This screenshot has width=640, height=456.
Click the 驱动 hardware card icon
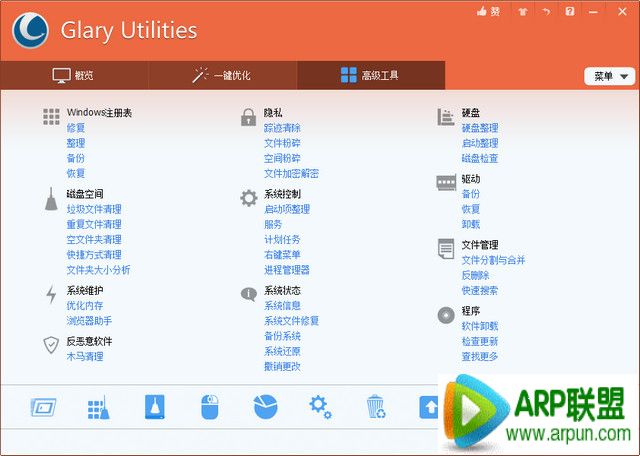[x=446, y=182]
